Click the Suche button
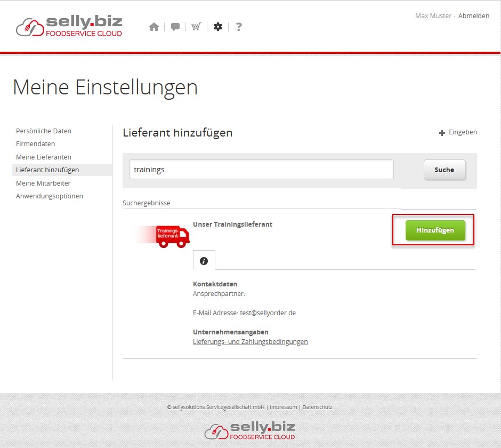 click(x=444, y=170)
